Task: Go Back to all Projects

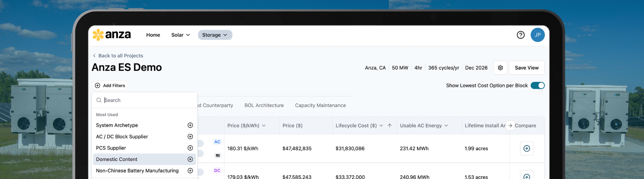Action: tap(118, 55)
